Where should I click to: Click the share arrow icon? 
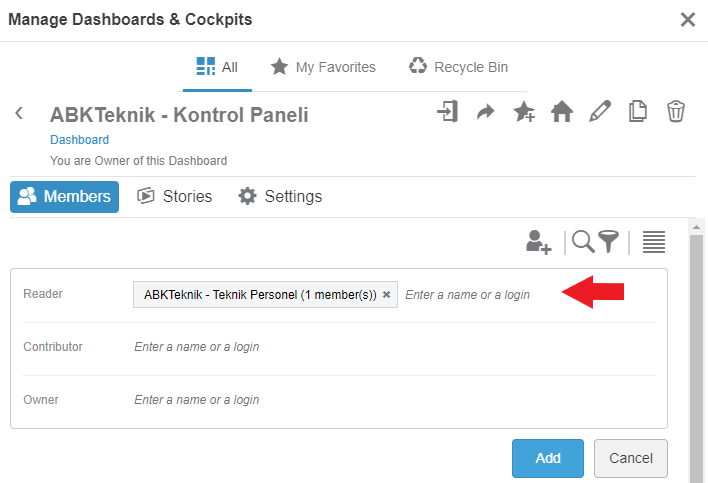[485, 112]
